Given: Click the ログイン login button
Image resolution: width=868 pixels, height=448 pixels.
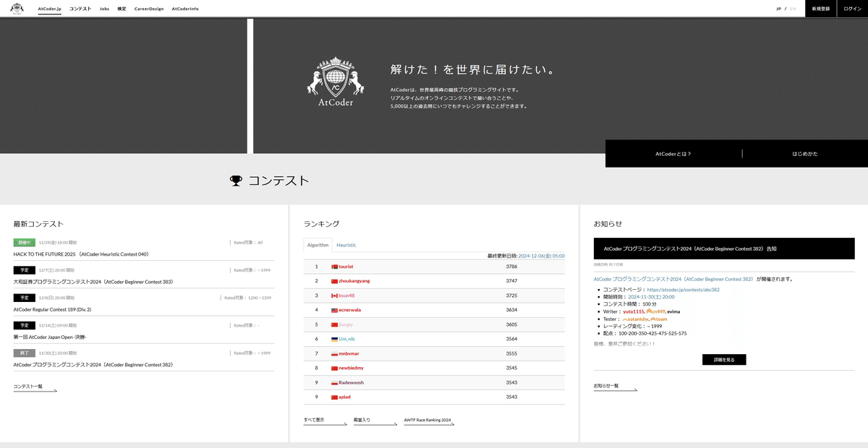Looking at the screenshot, I should pos(853,9).
